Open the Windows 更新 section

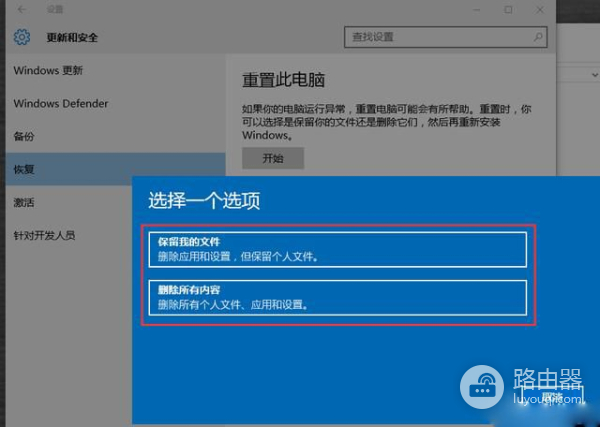tap(48, 70)
